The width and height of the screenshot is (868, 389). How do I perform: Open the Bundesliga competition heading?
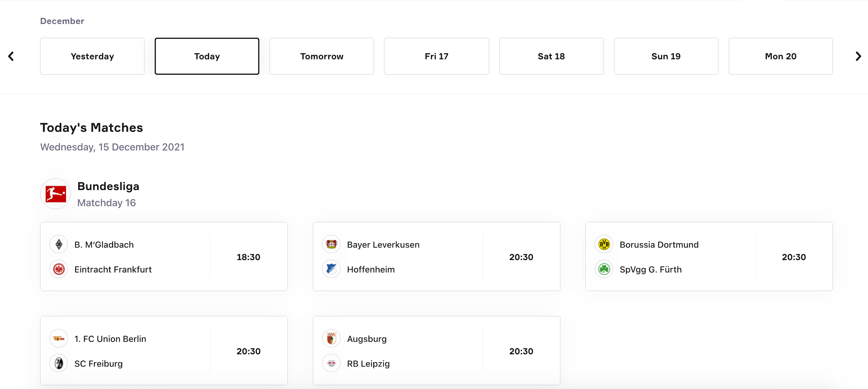coord(108,186)
